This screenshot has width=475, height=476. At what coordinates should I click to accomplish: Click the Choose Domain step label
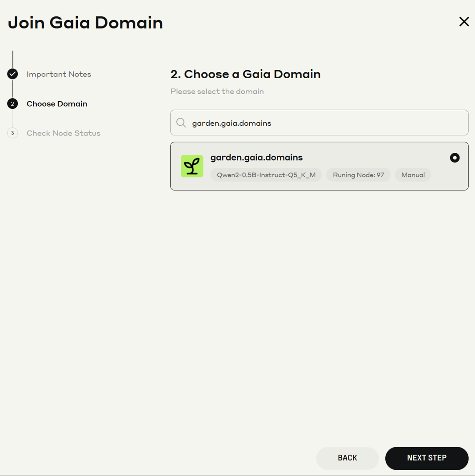tap(57, 104)
